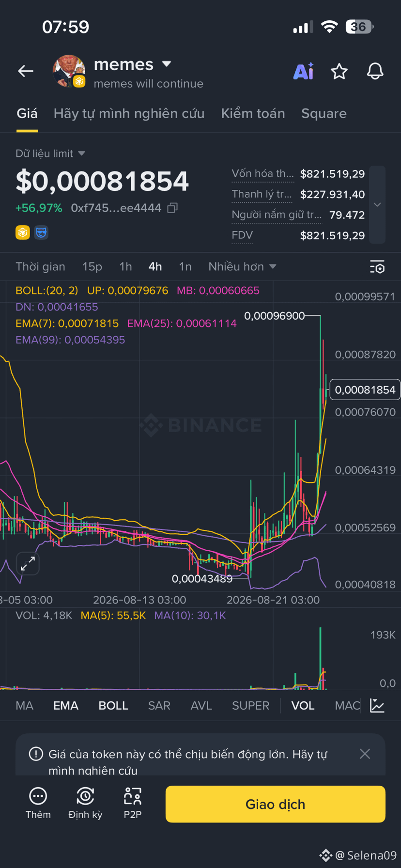The height and width of the screenshot is (868, 401).
Task: Tap the battery indicator in status bar
Action: [x=359, y=27]
